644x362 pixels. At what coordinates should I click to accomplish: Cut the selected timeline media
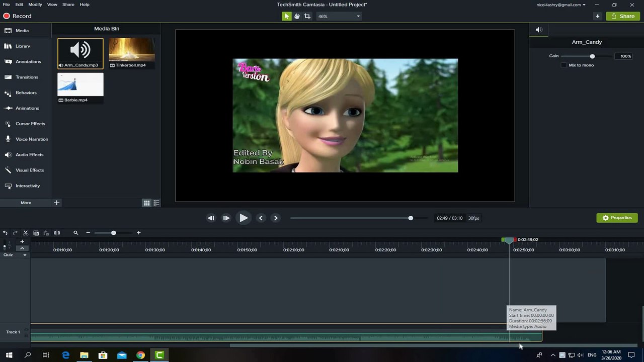(x=26, y=233)
